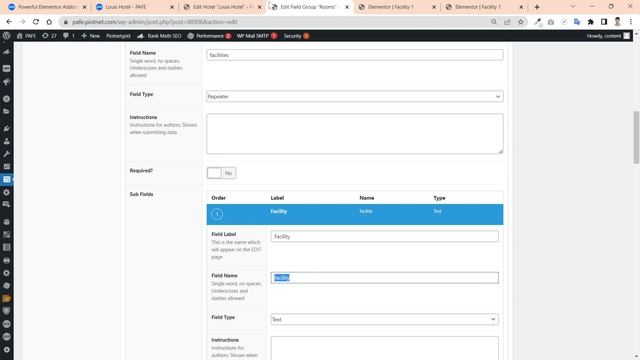
Task: Open the browser profile avatar
Action: tap(618, 22)
